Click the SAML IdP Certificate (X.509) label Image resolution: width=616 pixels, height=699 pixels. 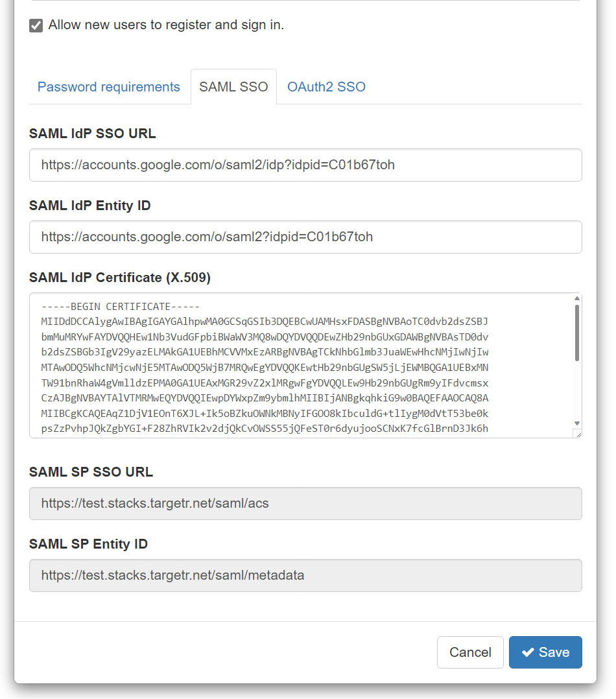point(120,278)
